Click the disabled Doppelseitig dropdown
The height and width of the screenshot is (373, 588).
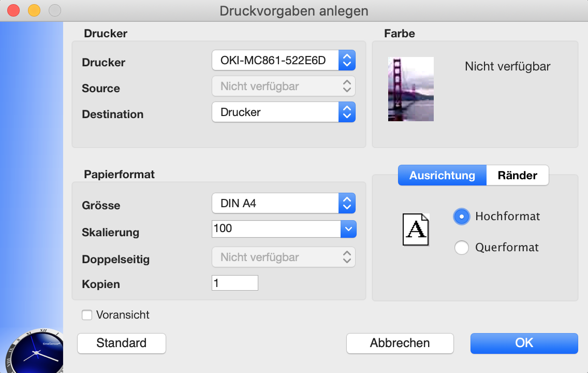pyautogui.click(x=284, y=257)
